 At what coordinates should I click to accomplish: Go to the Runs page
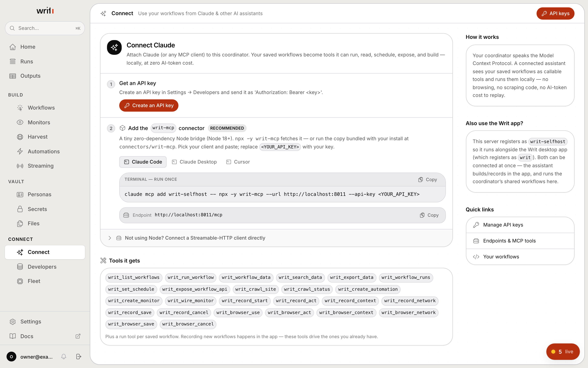click(45, 61)
